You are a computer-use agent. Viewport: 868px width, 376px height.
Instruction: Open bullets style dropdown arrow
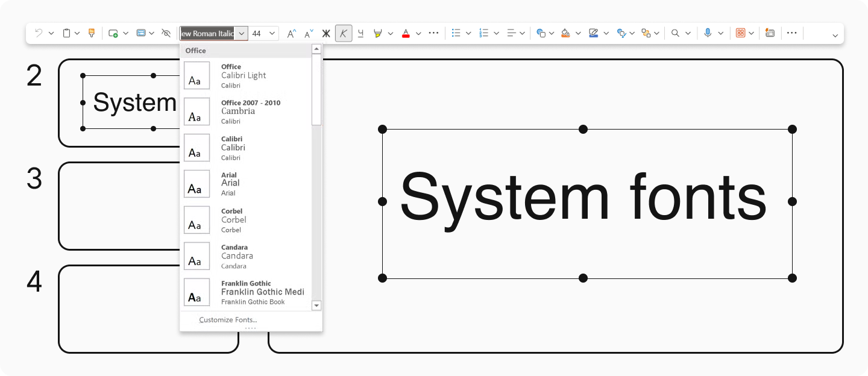click(x=469, y=33)
